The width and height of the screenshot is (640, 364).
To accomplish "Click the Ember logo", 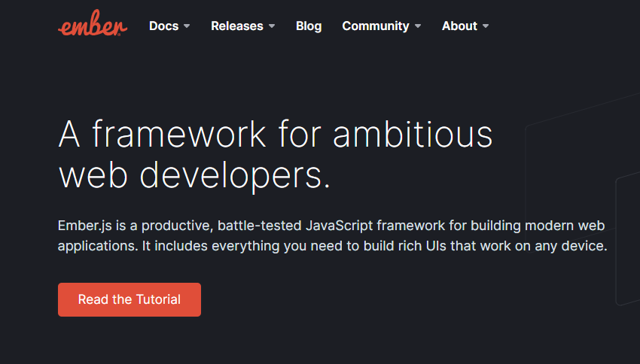I will (x=93, y=23).
